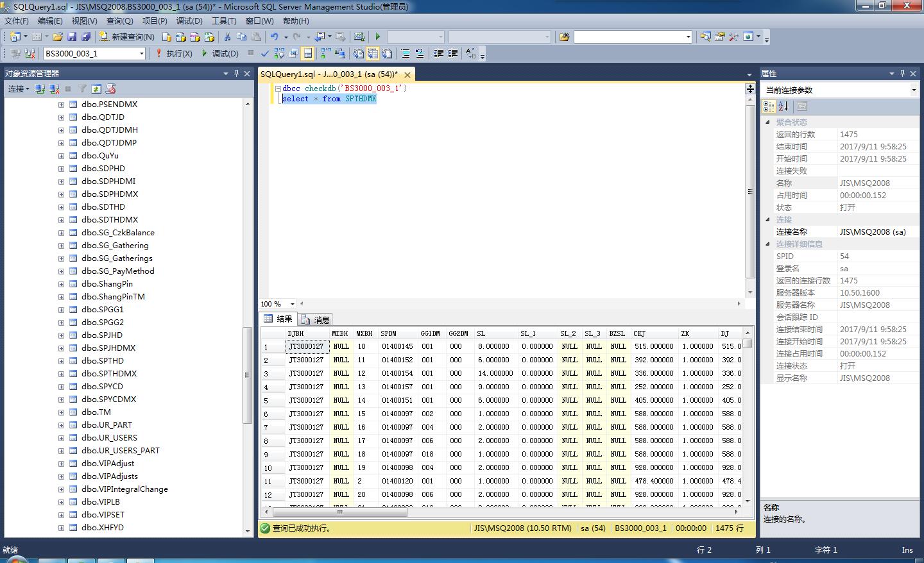This screenshot has width=924, height=563.
Task: Expand the dbo.SPTHDMX tree node
Action: click(61, 374)
